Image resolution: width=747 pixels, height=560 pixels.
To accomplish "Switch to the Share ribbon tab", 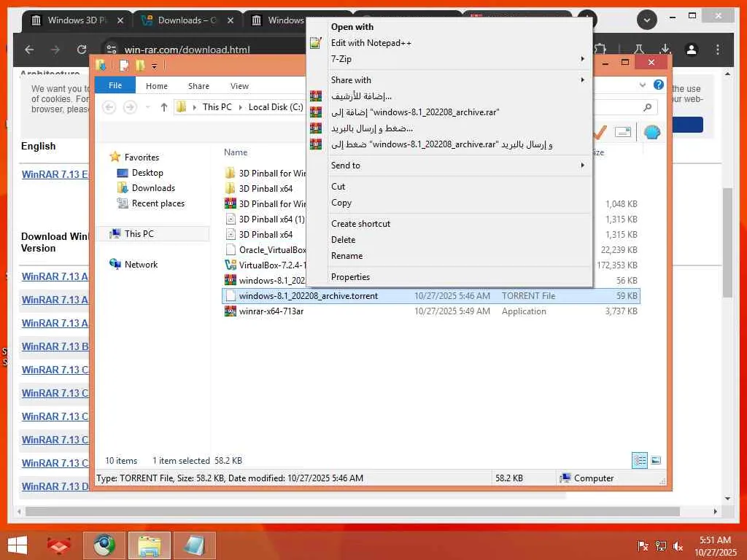I will 198,86.
